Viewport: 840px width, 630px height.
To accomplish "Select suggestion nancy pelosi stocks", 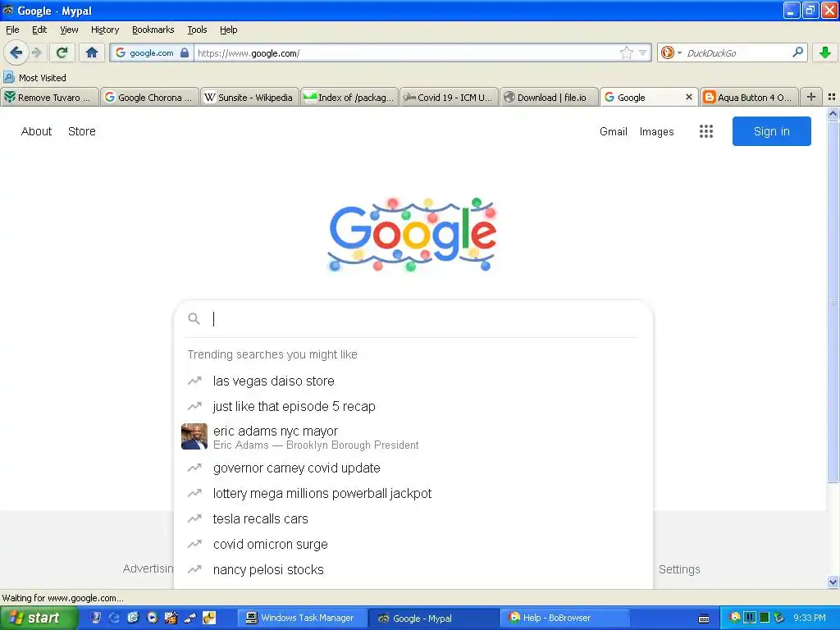I will tap(413, 570).
